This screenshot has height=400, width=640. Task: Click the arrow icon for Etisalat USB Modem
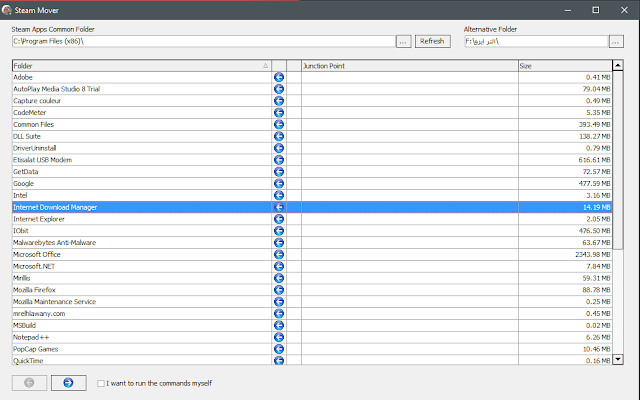279,160
